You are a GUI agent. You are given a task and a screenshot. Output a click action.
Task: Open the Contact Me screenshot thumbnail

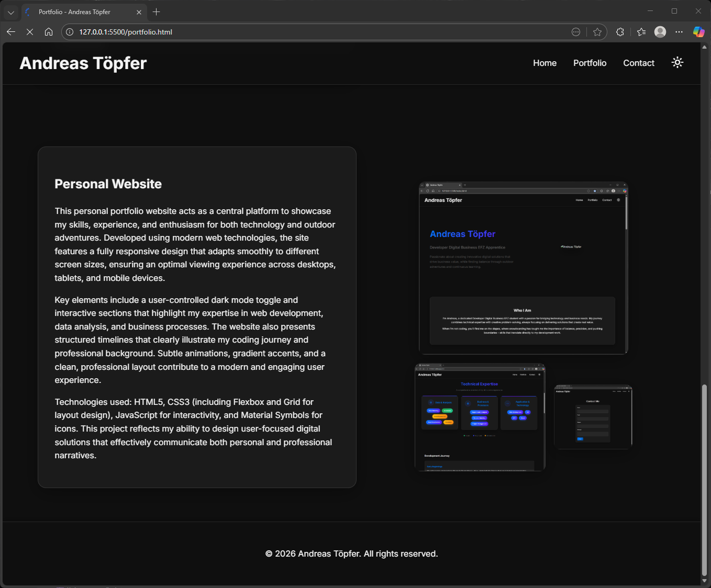click(593, 417)
